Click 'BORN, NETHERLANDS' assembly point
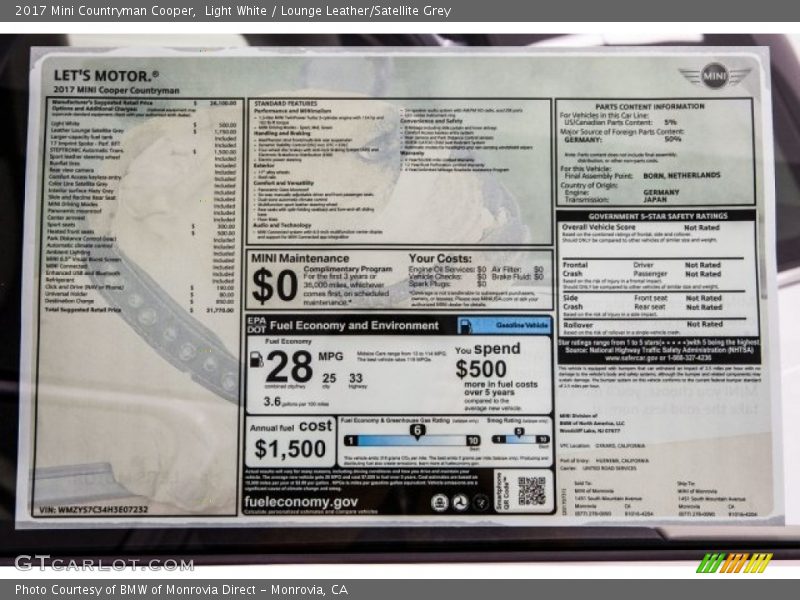 [682, 175]
